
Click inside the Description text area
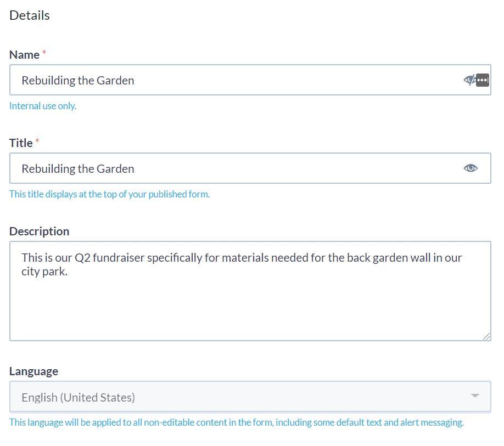tap(250, 291)
